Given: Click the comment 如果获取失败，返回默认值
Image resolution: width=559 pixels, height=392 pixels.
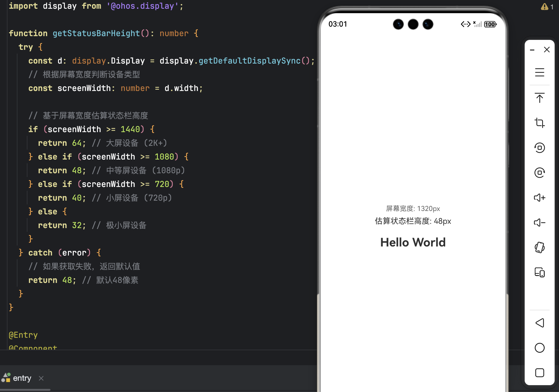Looking at the screenshot, I should coord(84,266).
